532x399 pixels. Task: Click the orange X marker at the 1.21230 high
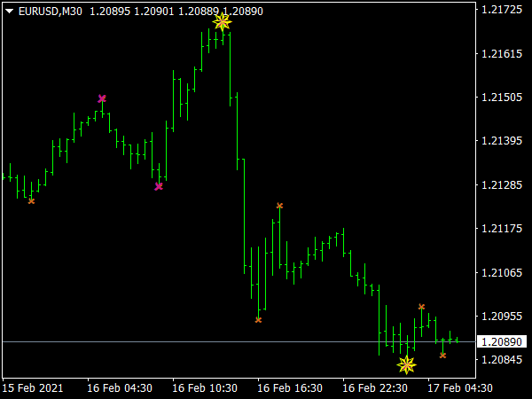(x=279, y=206)
